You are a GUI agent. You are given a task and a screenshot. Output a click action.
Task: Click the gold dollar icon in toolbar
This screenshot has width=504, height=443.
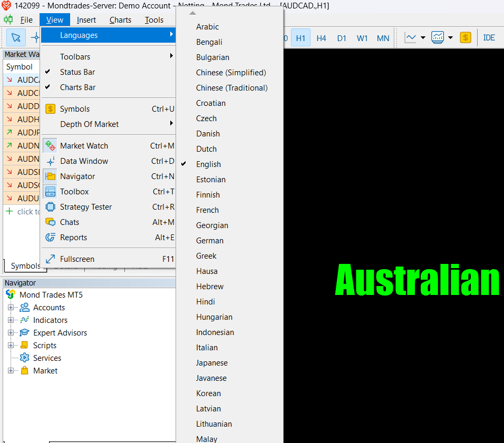coord(465,37)
